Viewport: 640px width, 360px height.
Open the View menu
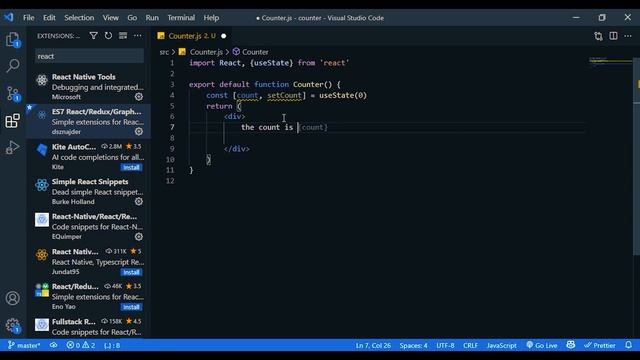[111, 18]
